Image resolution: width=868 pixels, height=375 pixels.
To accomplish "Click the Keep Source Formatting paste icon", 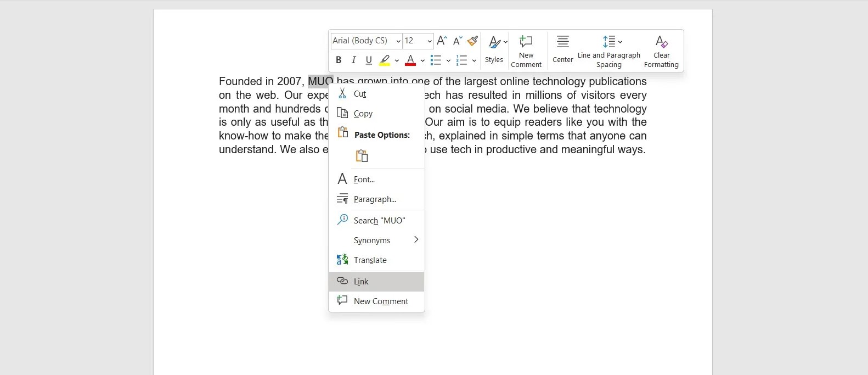I will pyautogui.click(x=362, y=156).
